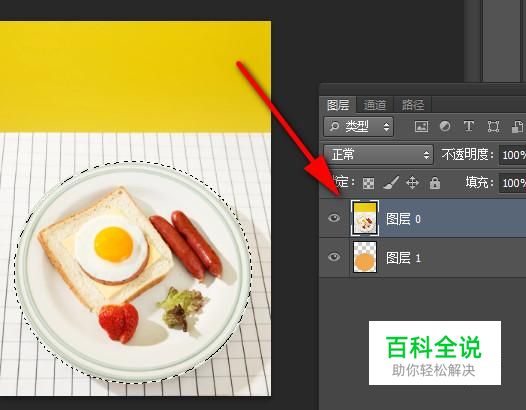
Task: Select the 图层 1 thumbnail
Action: [x=365, y=257]
